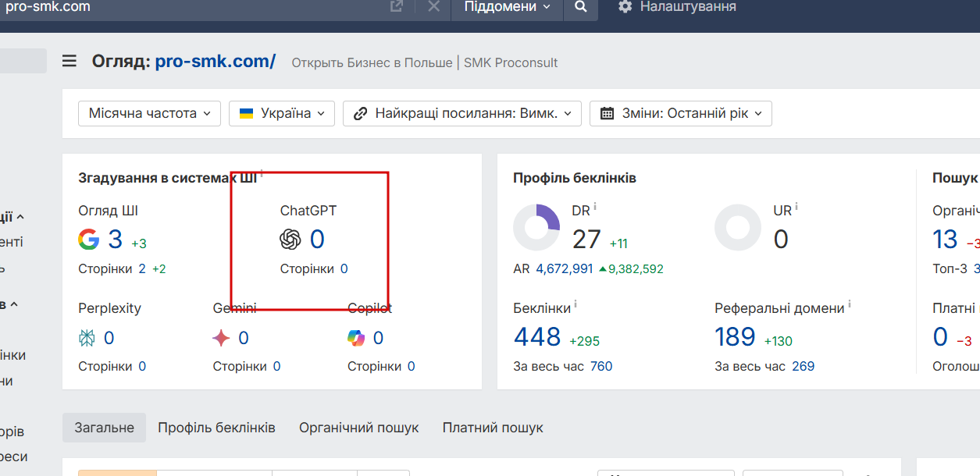
Task: Click the Perplexity logo icon
Action: tap(87, 338)
